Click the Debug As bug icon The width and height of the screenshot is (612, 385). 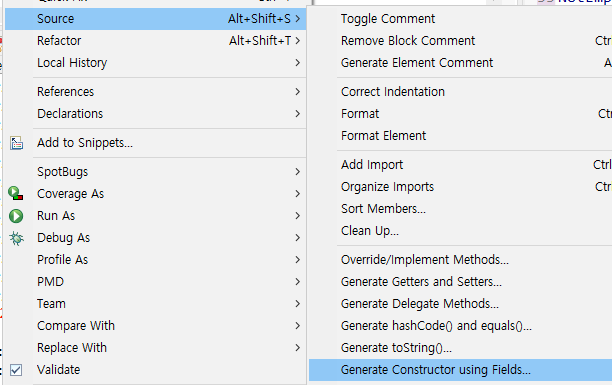tap(16, 238)
